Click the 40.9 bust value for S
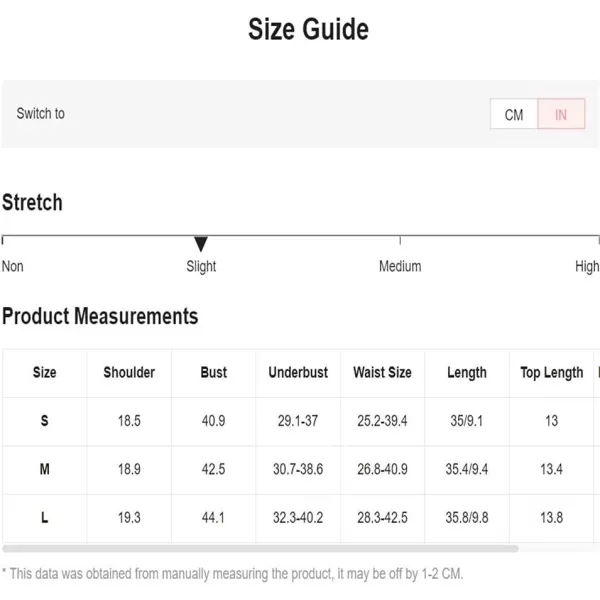The image size is (600, 600). coord(214,421)
